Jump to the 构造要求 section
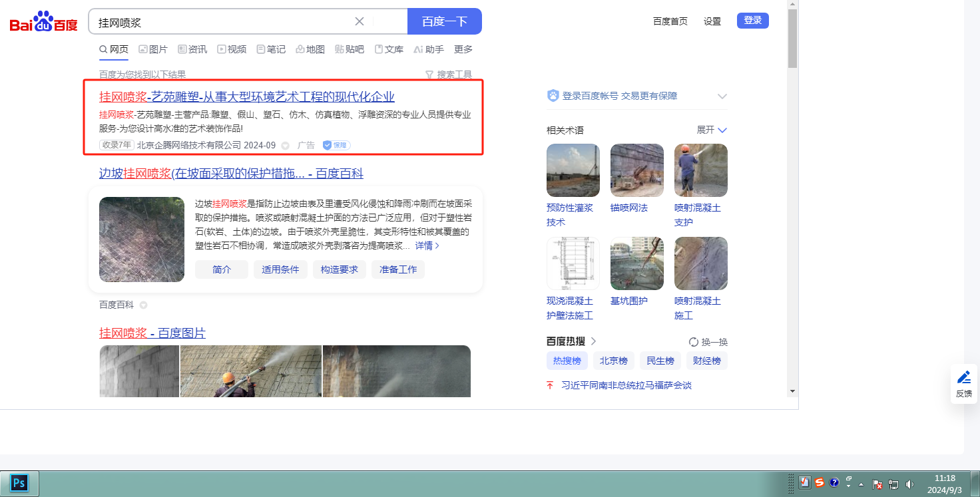Viewport: 980px width, 497px height. [340, 269]
